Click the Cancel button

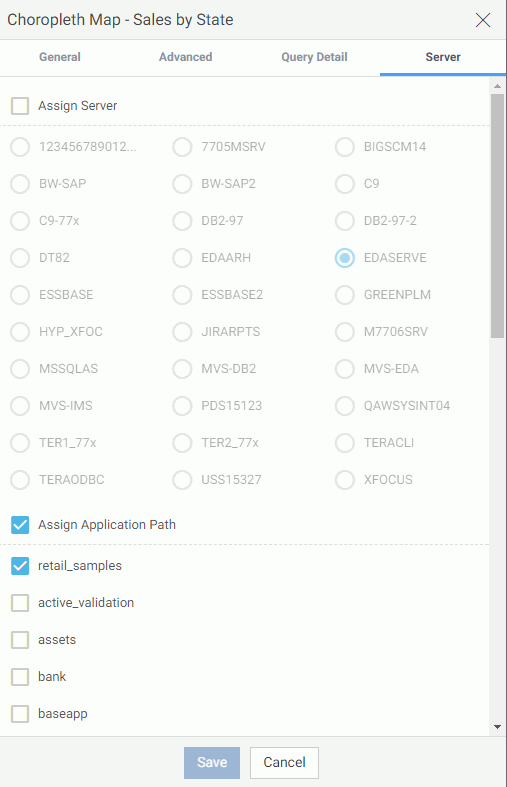(284, 762)
